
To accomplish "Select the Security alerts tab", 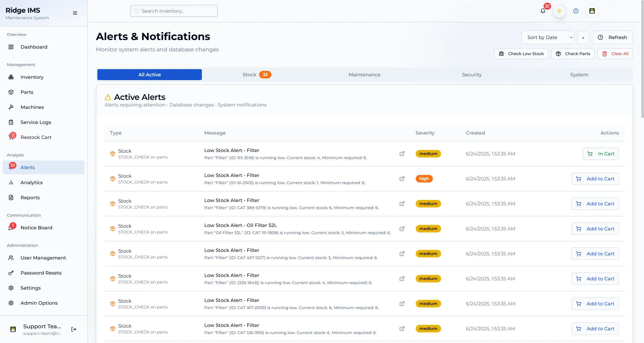I will 472,75.
